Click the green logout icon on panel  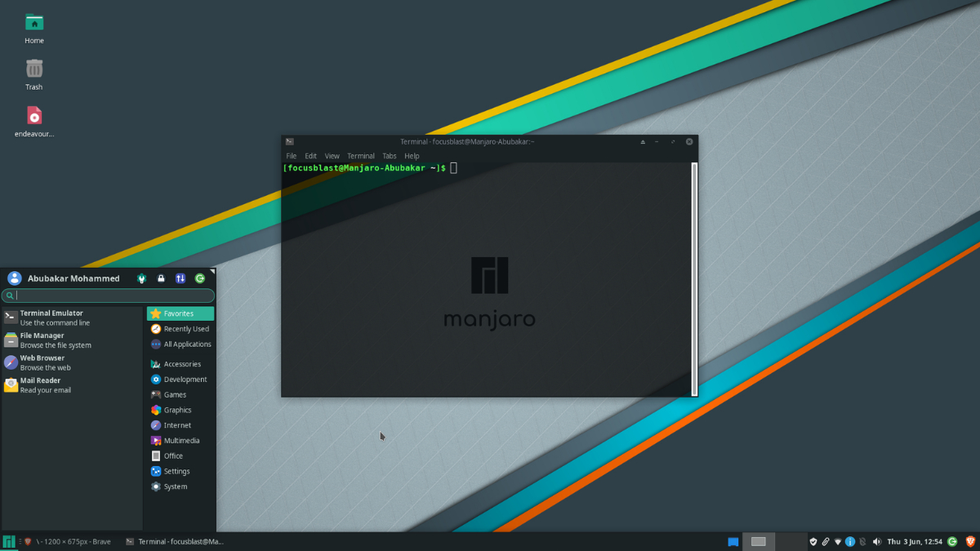[x=954, y=541]
